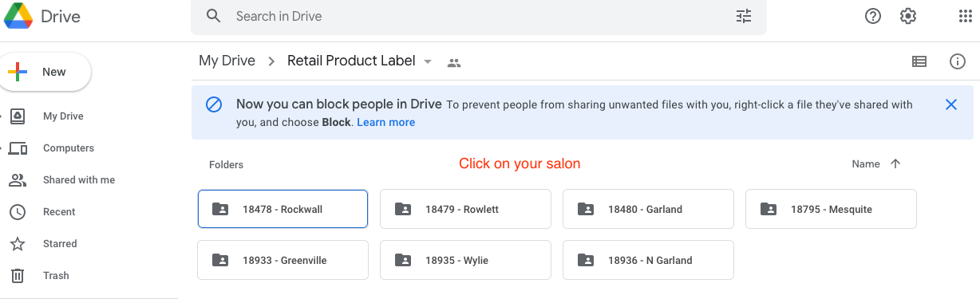Screen dimensions: 980x303
Task: Expand the Computers tree arrow
Action: (2, 148)
